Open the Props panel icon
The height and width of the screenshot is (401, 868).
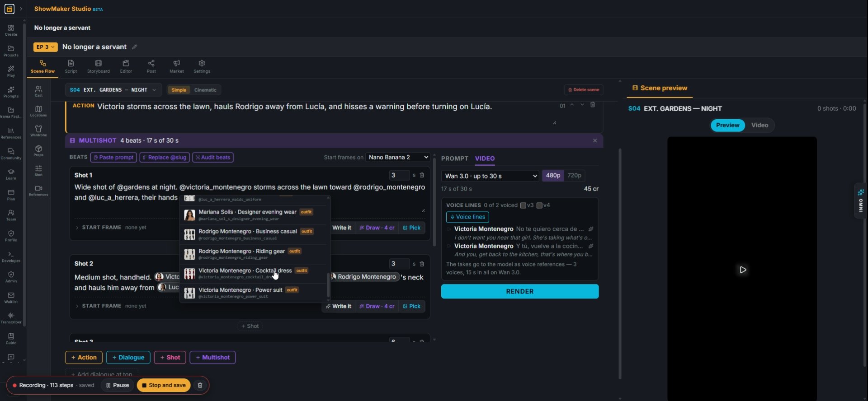[x=38, y=151]
